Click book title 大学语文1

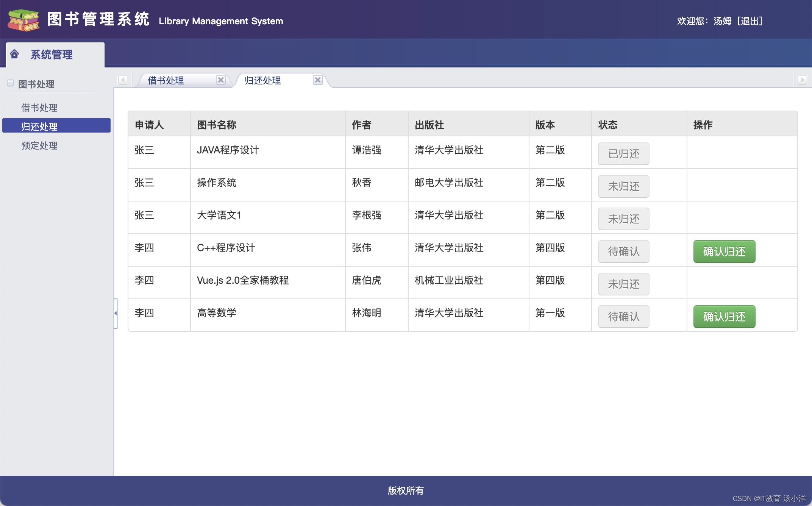[219, 215]
